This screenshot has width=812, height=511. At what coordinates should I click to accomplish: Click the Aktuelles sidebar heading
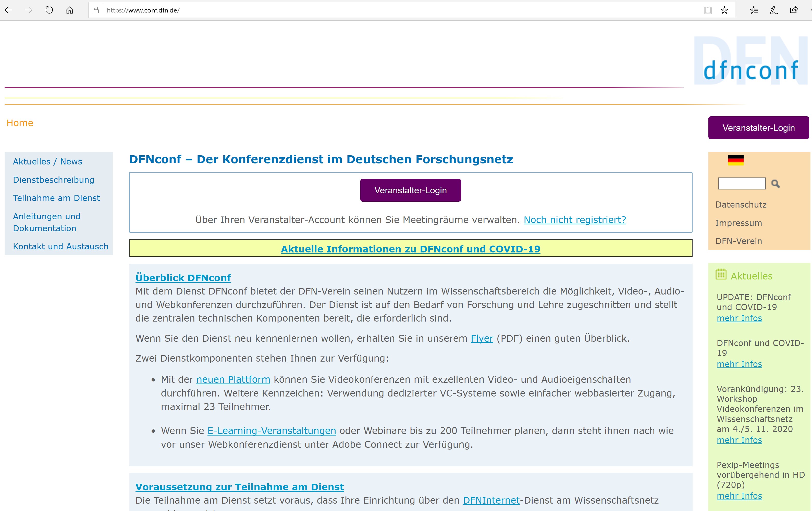coord(751,276)
